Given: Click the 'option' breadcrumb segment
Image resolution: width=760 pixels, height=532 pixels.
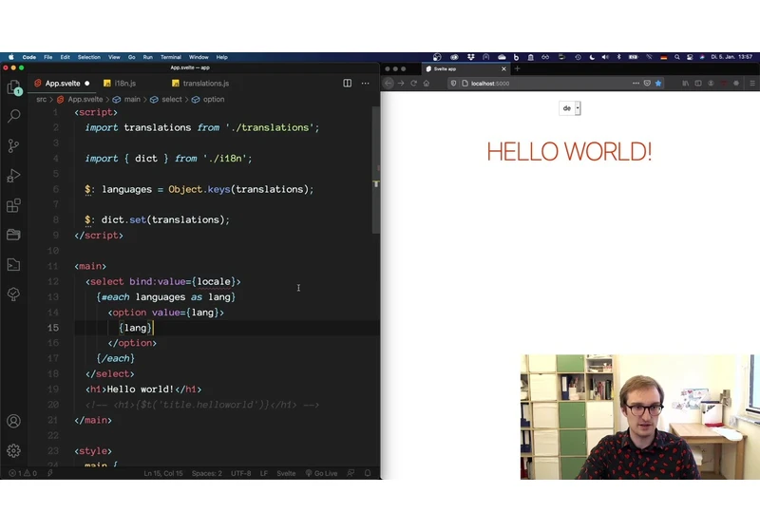Looking at the screenshot, I should coord(208,100).
